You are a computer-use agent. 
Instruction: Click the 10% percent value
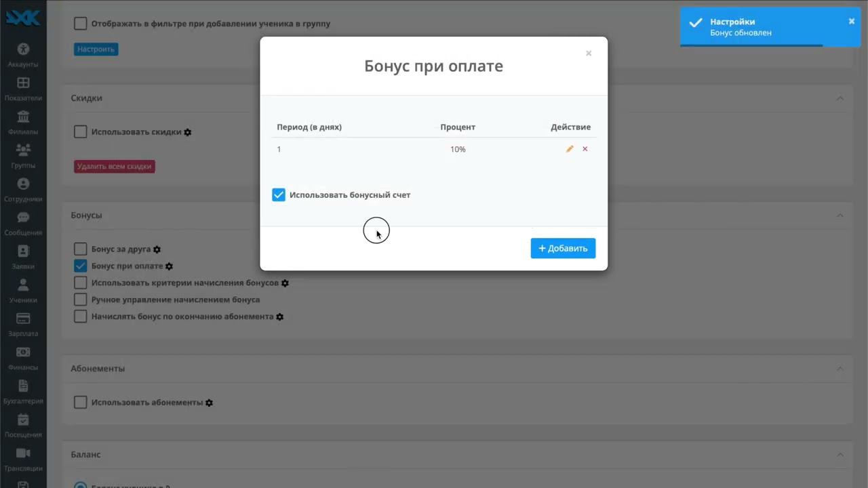tap(458, 149)
